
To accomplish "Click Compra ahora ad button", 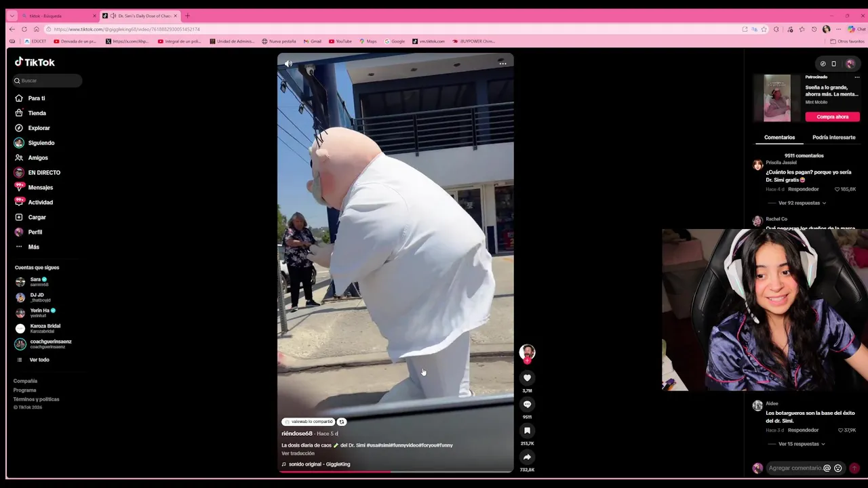I will [x=832, y=117].
